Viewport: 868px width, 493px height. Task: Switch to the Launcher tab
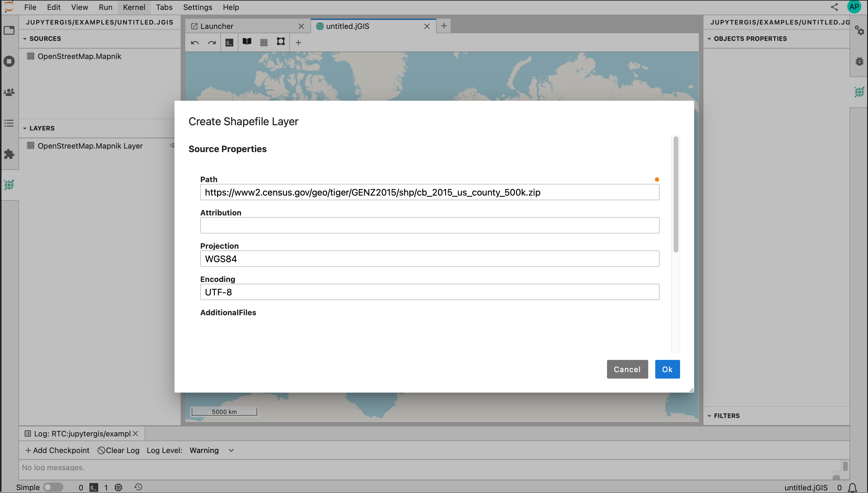217,26
